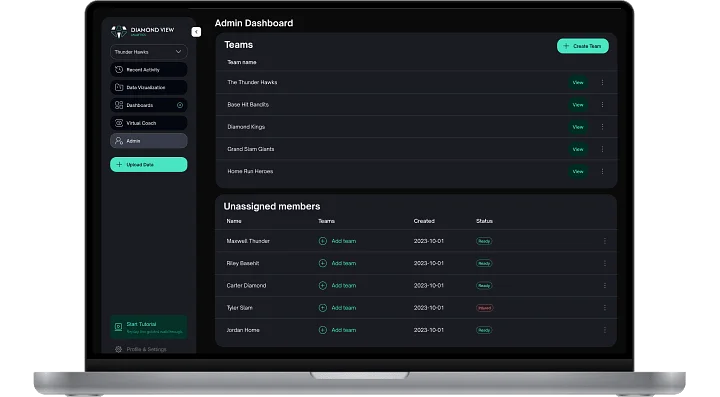View Base Hit Bandits team
Screen dimensions: 720x397
click(x=578, y=105)
